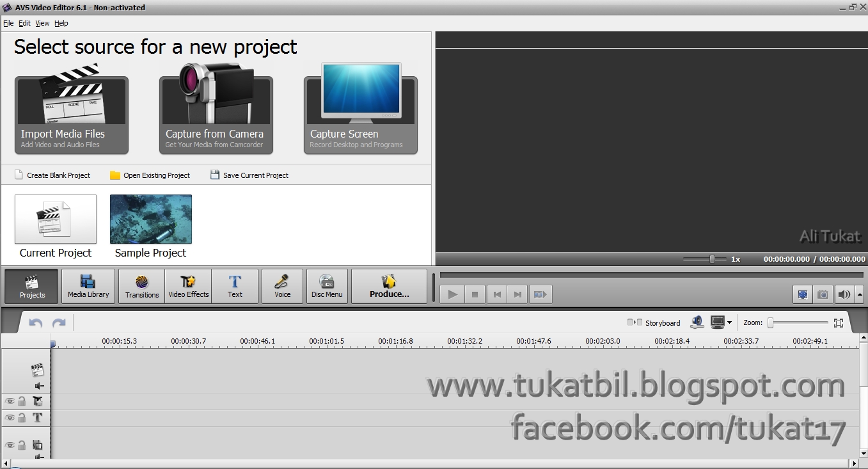Open the Transitions panel
The width and height of the screenshot is (868, 469).
[142, 286]
